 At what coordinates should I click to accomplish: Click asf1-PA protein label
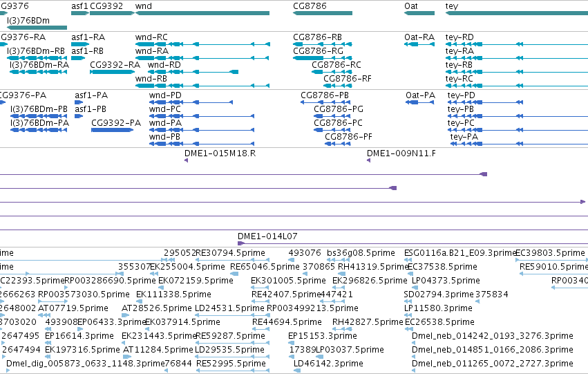coord(91,95)
